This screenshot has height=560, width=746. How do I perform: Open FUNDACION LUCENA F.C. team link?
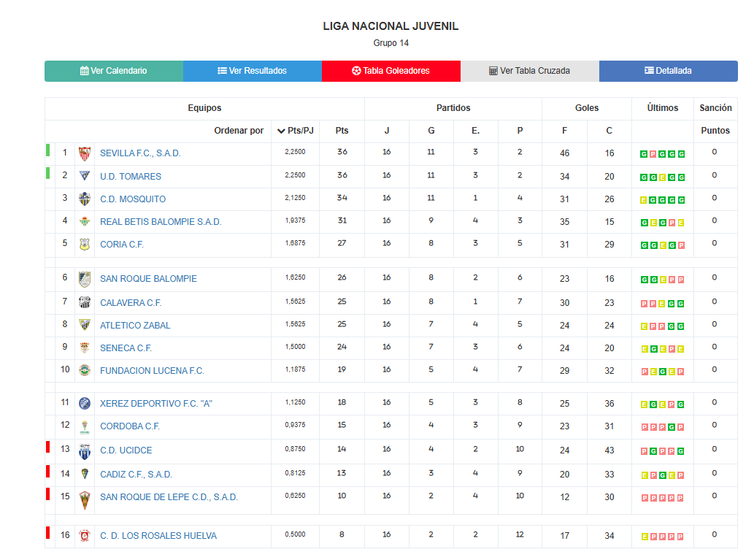coord(152,371)
